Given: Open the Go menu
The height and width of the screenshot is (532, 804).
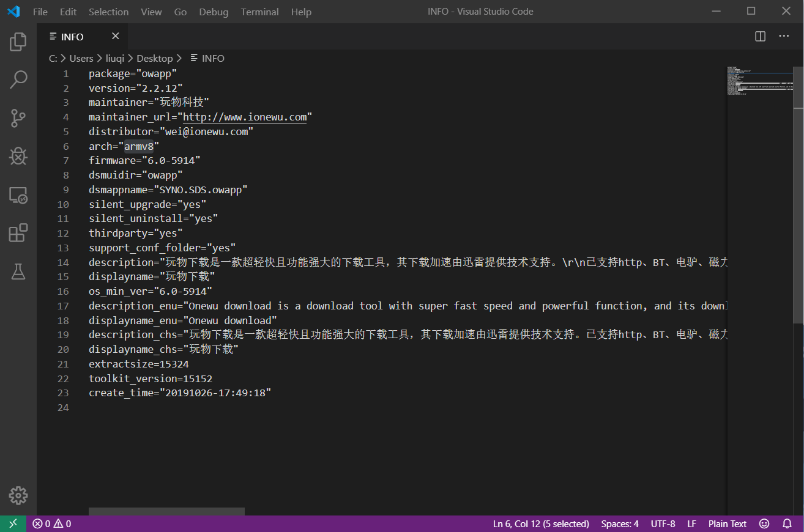Looking at the screenshot, I should tap(181, 12).
